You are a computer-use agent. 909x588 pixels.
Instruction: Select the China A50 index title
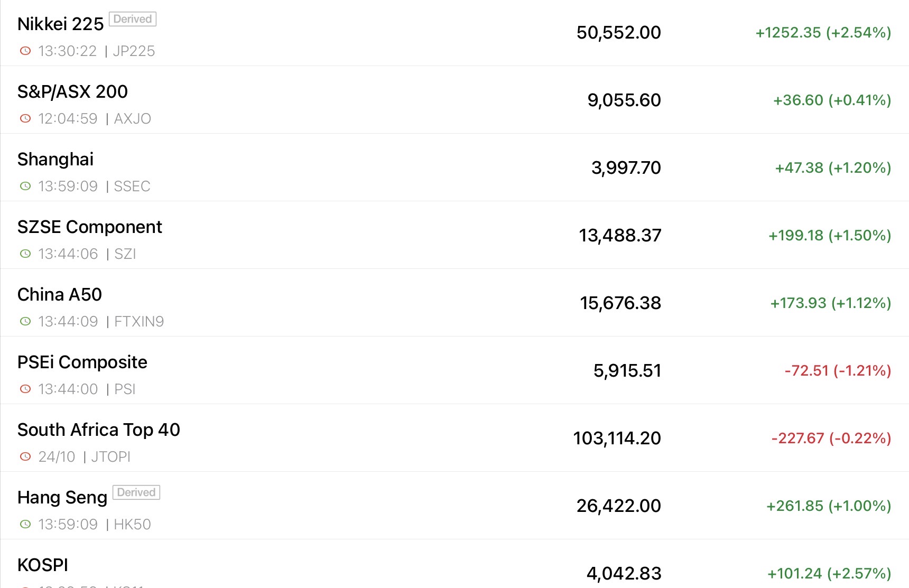tap(59, 295)
